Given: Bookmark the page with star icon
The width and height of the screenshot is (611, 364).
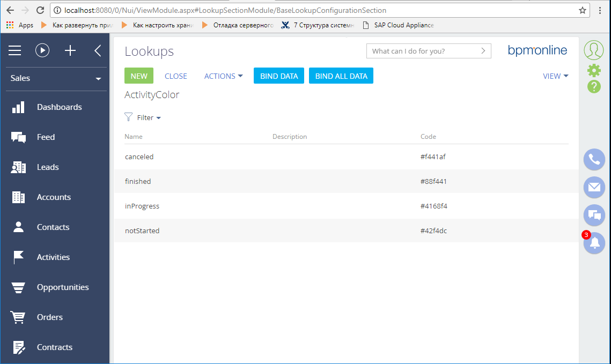Looking at the screenshot, I should point(583,11).
